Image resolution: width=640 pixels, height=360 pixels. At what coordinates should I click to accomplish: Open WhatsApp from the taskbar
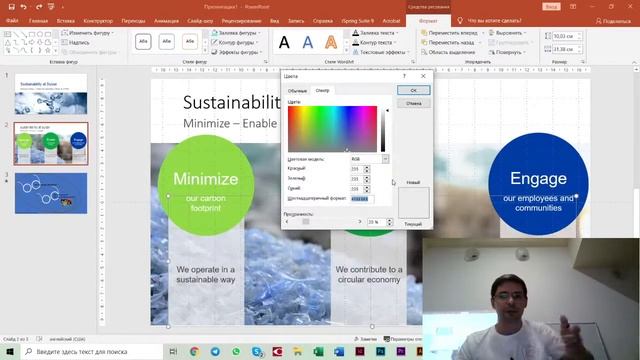coord(236,351)
